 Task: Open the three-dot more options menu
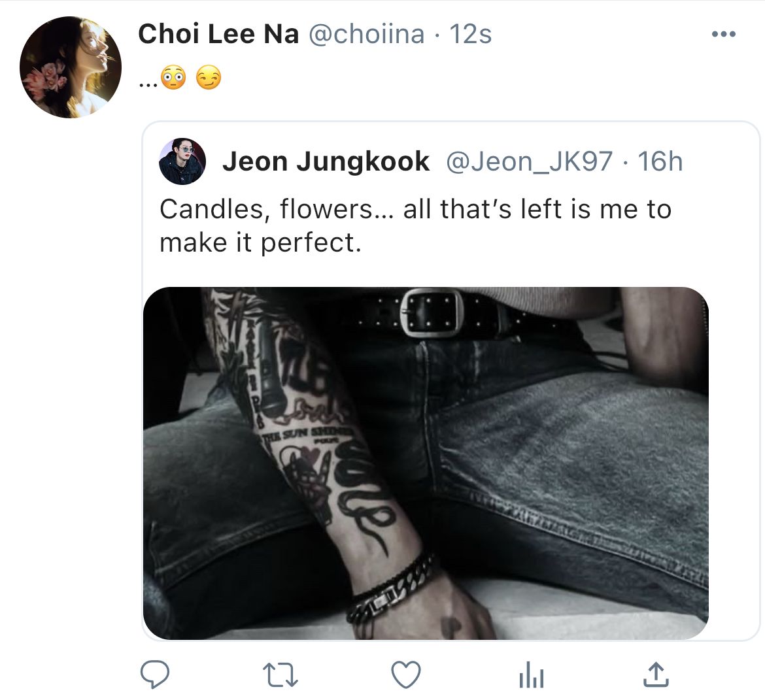pos(723,34)
